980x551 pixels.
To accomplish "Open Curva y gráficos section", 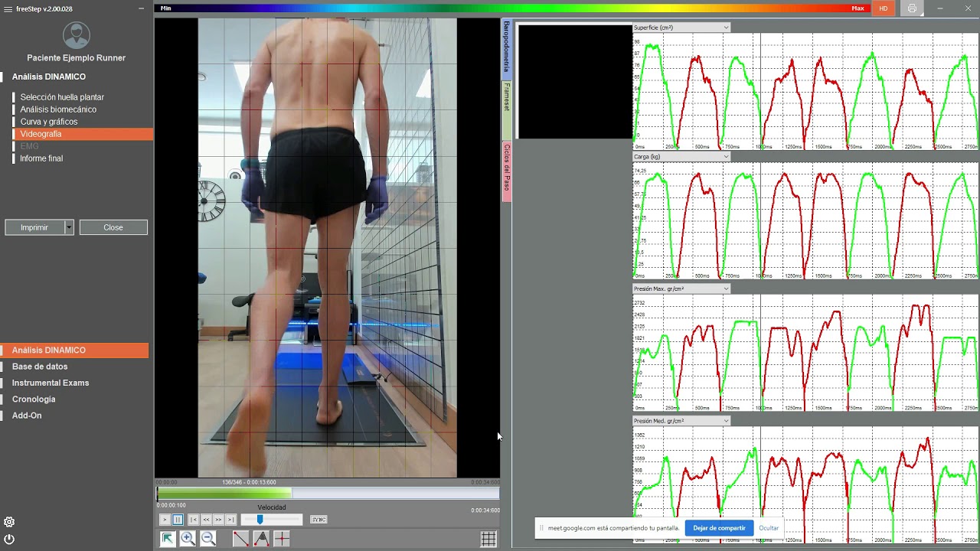I will pos(49,122).
